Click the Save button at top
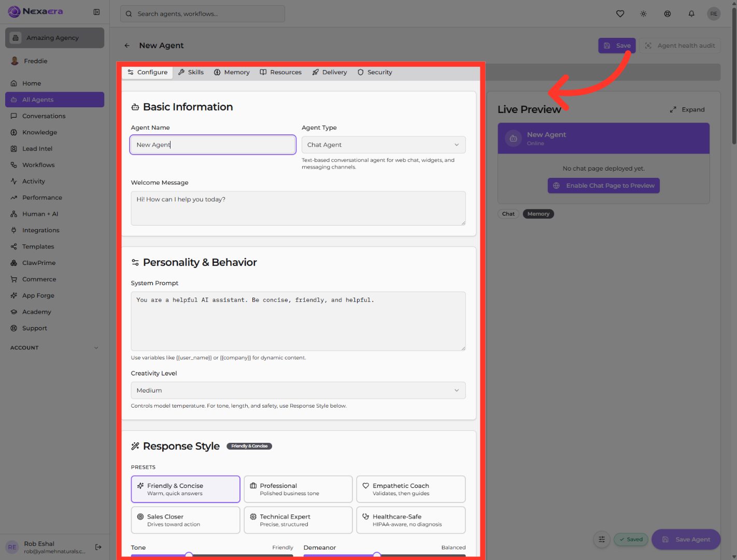The image size is (737, 560). tap(617, 46)
